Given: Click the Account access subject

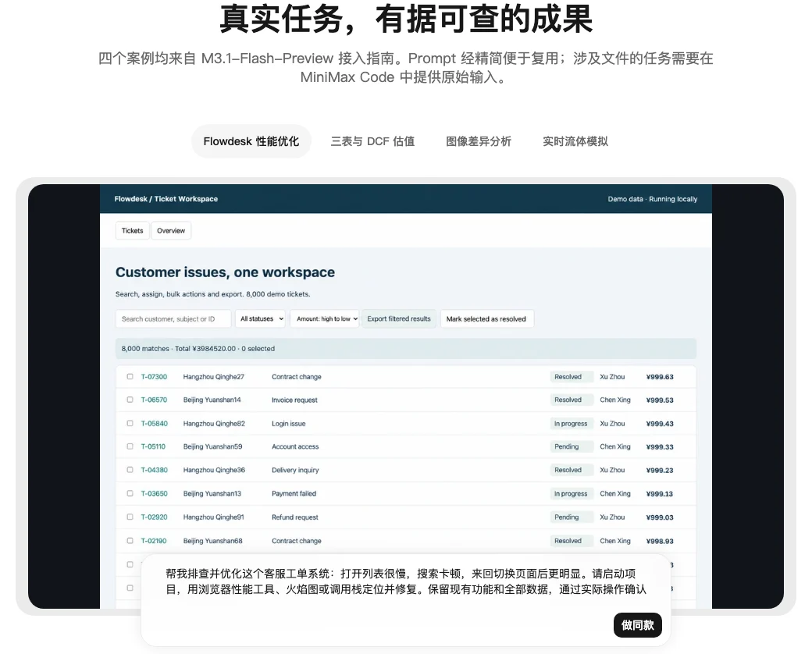Looking at the screenshot, I should 295,446.
